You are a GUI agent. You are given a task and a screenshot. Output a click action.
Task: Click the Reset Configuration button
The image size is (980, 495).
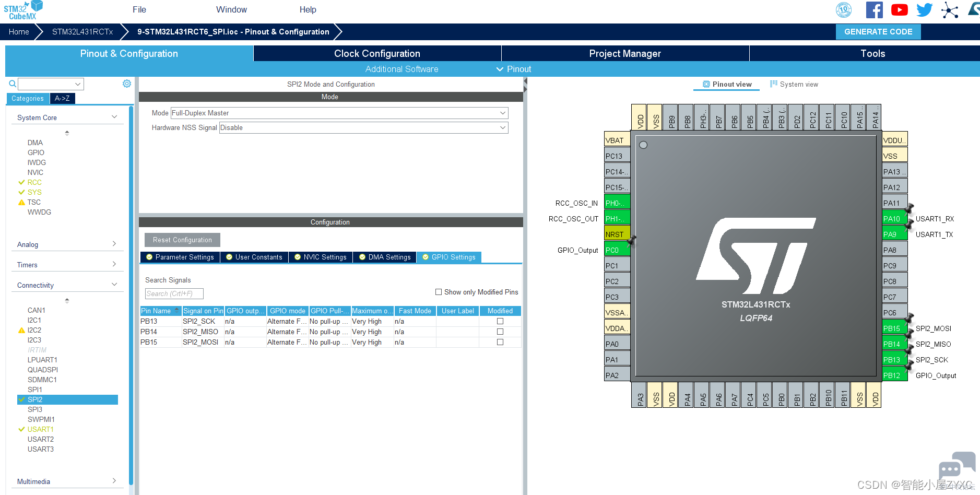click(182, 240)
